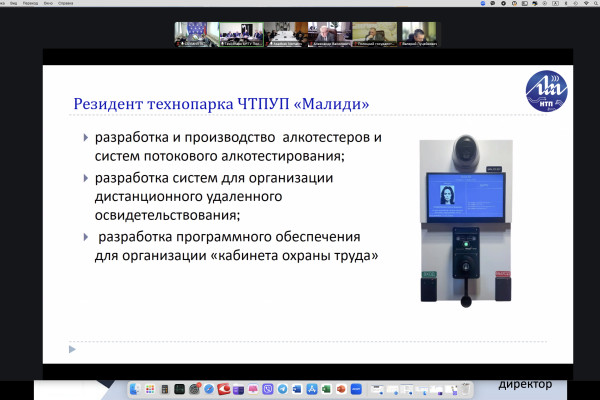
Task: Open the Окно menu
Action: pos(48,3)
